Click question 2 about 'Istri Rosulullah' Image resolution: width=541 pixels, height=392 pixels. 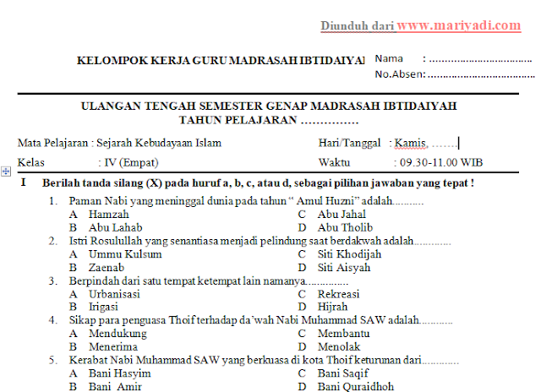260,241
